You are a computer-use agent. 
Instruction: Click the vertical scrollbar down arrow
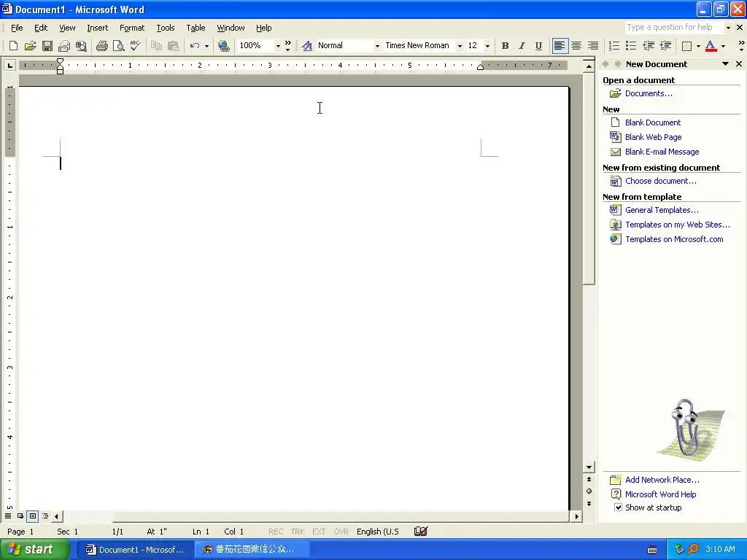click(589, 467)
